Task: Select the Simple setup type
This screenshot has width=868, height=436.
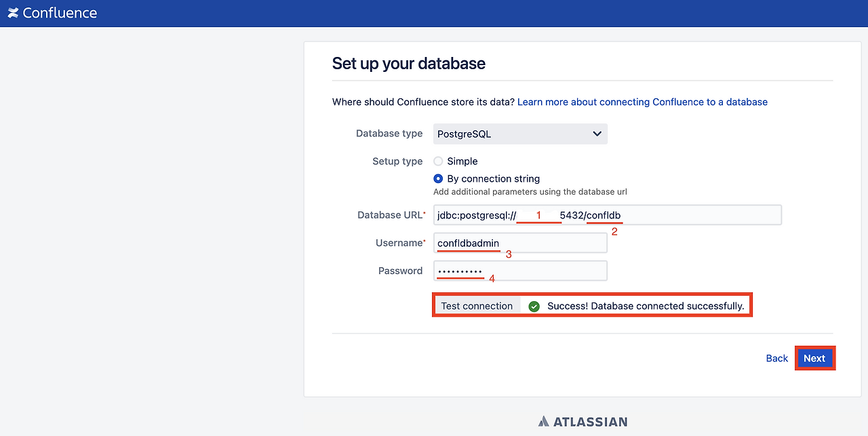Action: [x=438, y=161]
